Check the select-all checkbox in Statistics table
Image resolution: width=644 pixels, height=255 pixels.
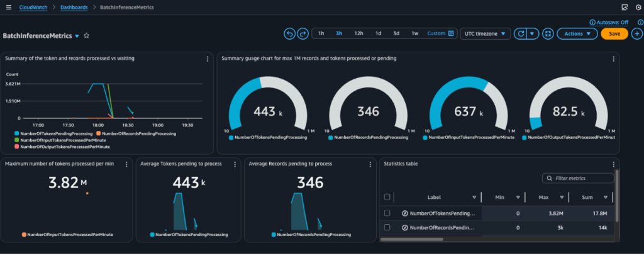[387, 196]
